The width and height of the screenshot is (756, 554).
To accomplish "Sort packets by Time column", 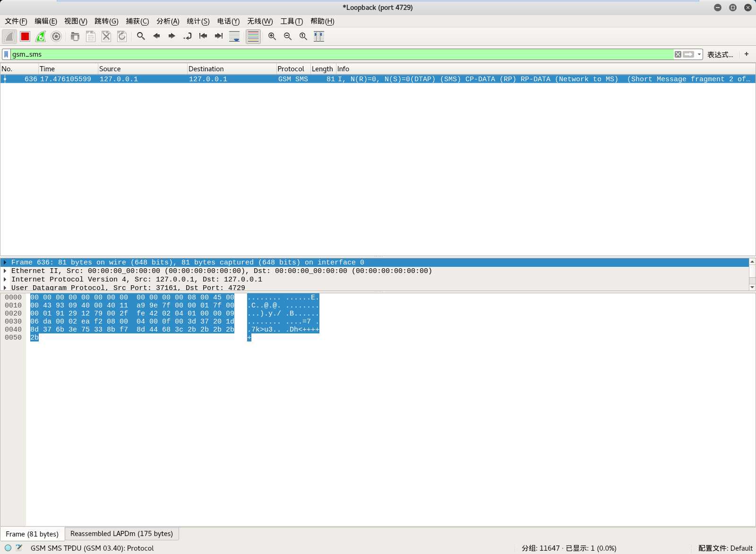I will point(68,69).
